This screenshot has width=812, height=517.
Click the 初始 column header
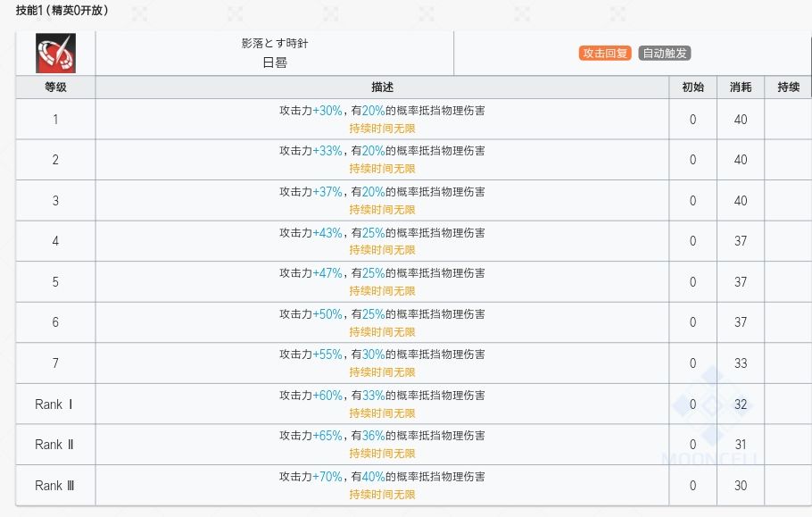(693, 87)
